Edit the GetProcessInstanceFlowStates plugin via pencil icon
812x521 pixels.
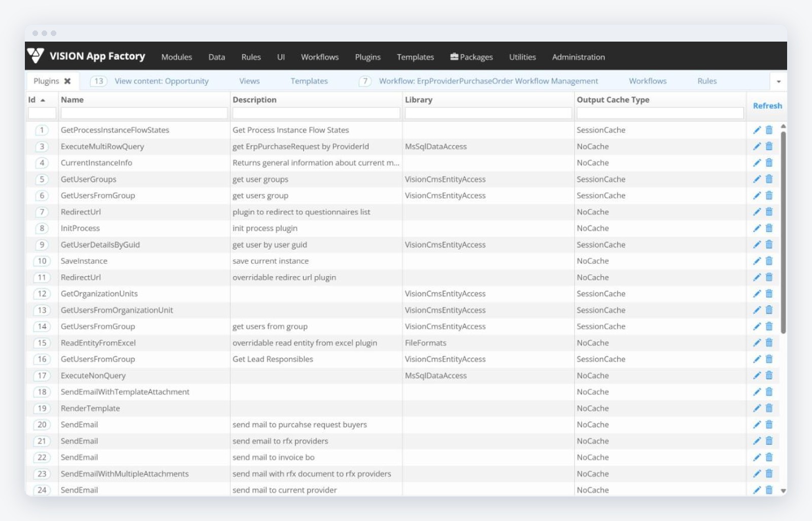757,130
